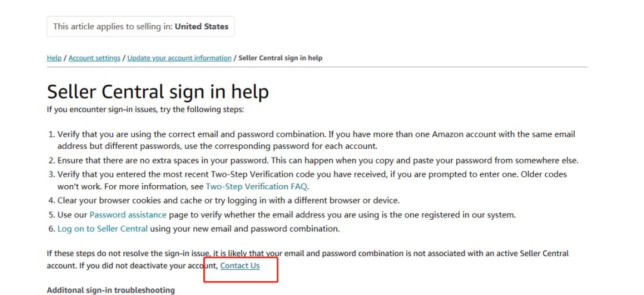Click the Help breadcrumb link

pos(54,58)
